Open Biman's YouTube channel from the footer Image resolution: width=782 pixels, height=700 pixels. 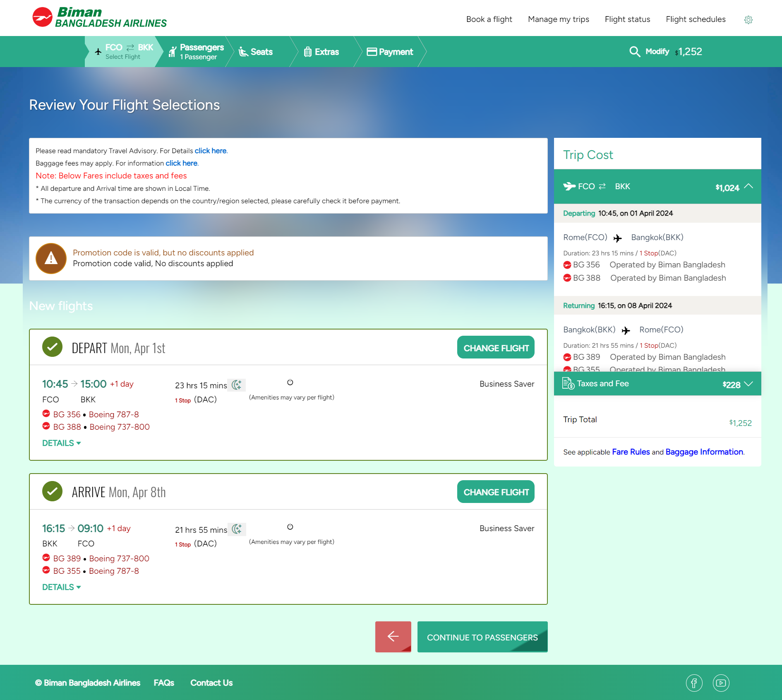tap(721, 683)
